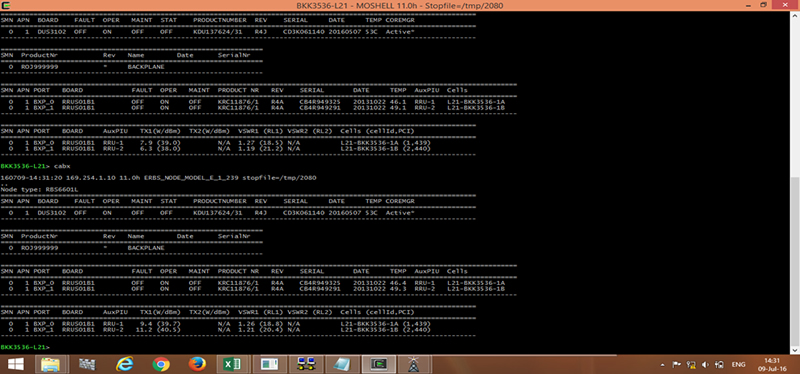Click TX1 value '11.2 (40.5)'
This screenshot has height=374, width=800.
tap(158, 330)
